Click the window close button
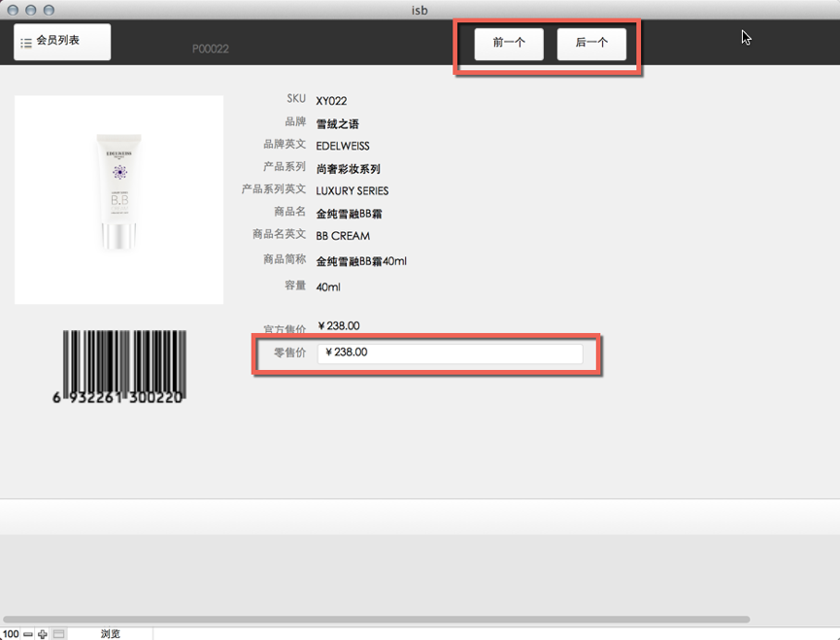Screen dimensions: 840x640 [x=13, y=10]
